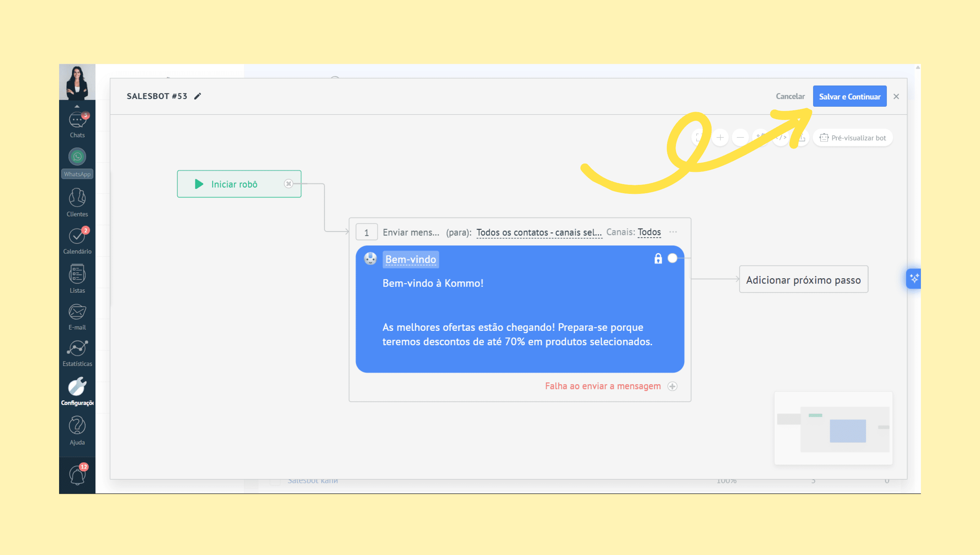Click the white output connector on message

[x=673, y=258]
